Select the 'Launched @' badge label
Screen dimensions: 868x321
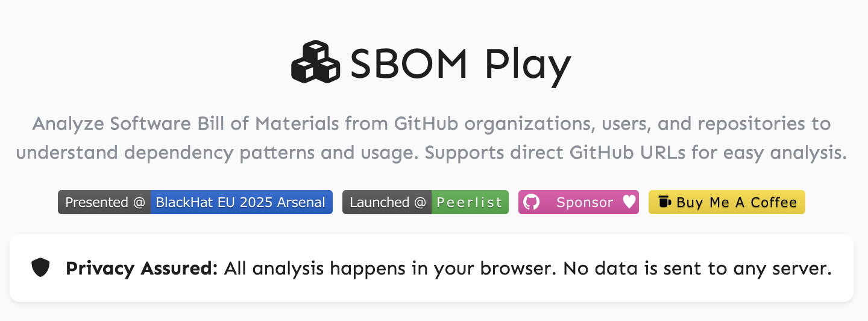(388, 202)
